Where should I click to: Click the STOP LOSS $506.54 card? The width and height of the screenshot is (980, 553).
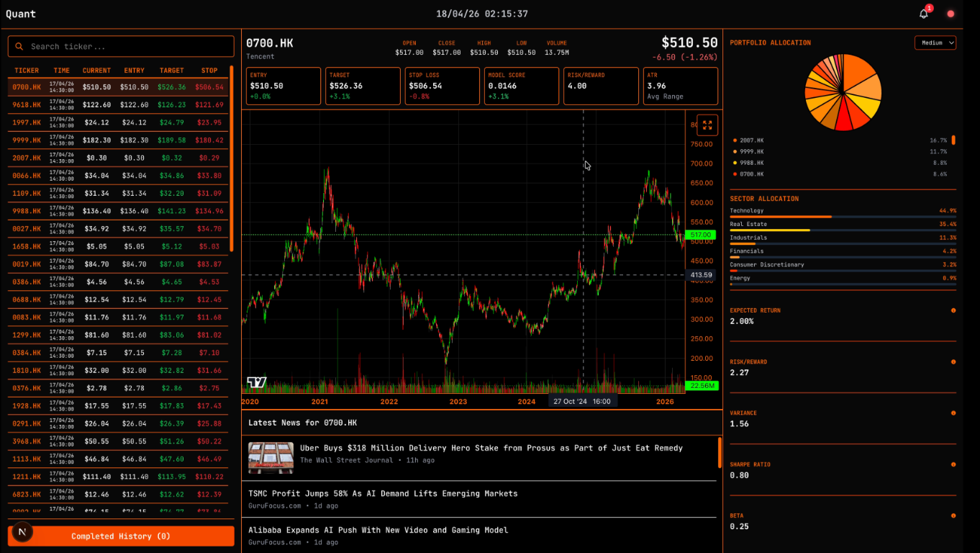point(443,86)
